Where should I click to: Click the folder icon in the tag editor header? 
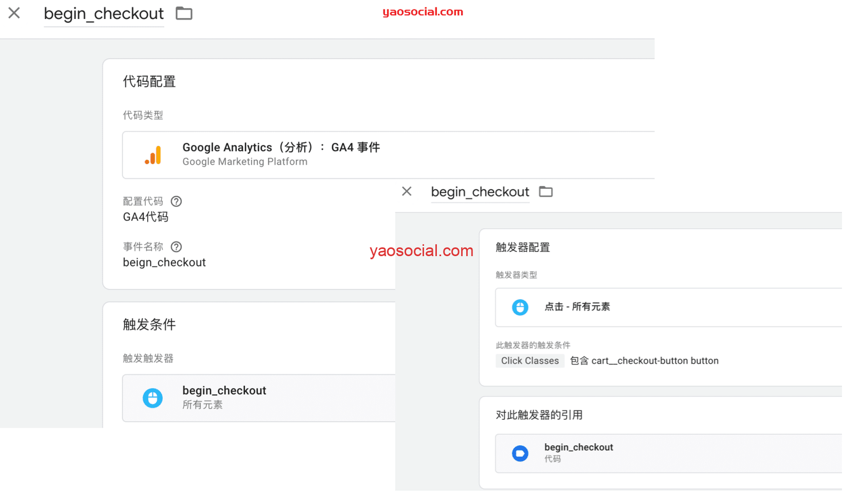coord(184,13)
